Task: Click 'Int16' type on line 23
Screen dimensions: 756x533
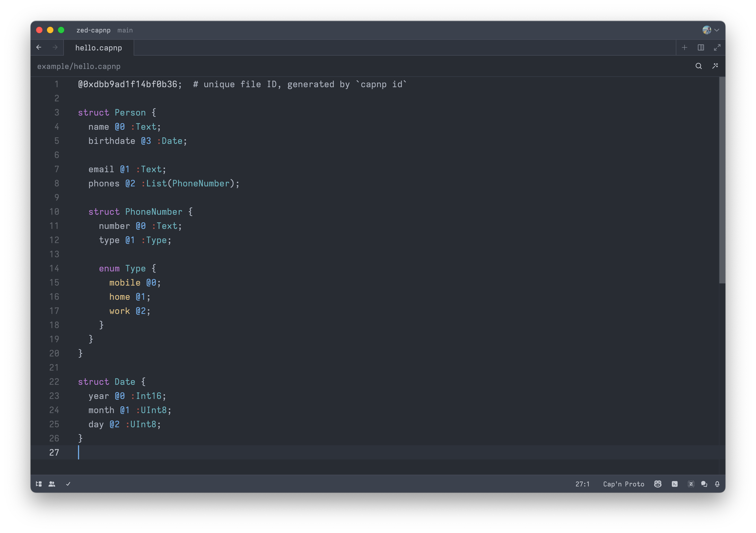Action: point(148,396)
